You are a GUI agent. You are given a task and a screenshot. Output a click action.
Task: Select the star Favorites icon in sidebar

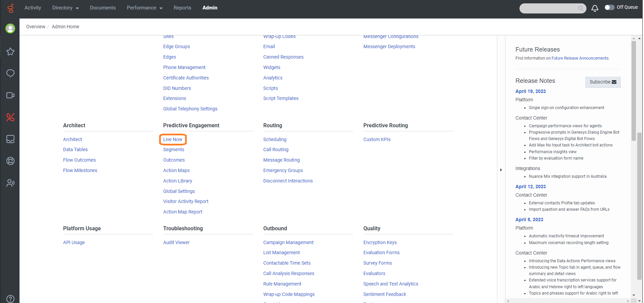[10, 52]
